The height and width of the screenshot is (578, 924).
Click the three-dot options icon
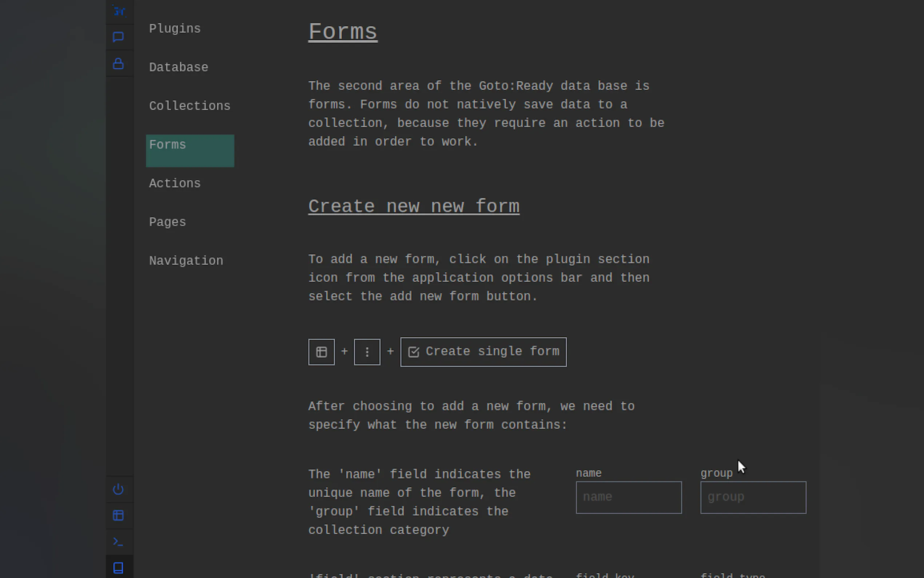tap(367, 352)
